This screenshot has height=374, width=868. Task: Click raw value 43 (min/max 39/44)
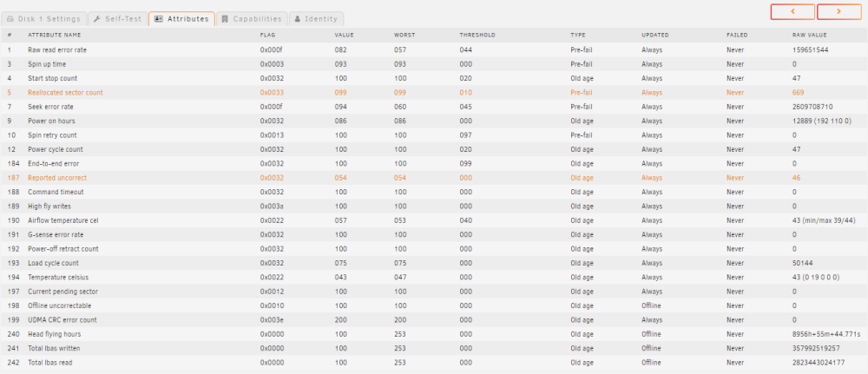click(825, 220)
